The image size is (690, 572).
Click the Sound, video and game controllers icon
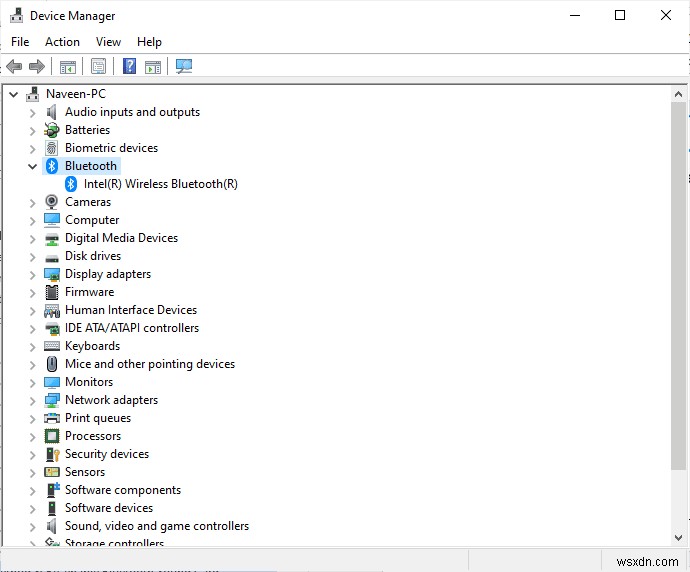click(x=51, y=526)
